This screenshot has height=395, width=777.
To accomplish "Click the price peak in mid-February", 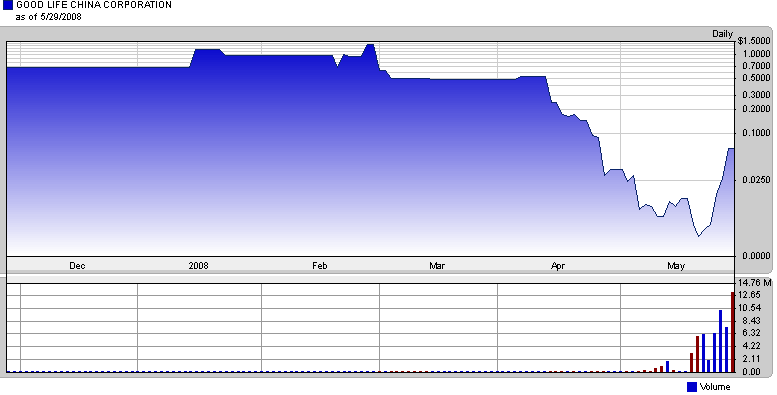I will (x=369, y=45).
